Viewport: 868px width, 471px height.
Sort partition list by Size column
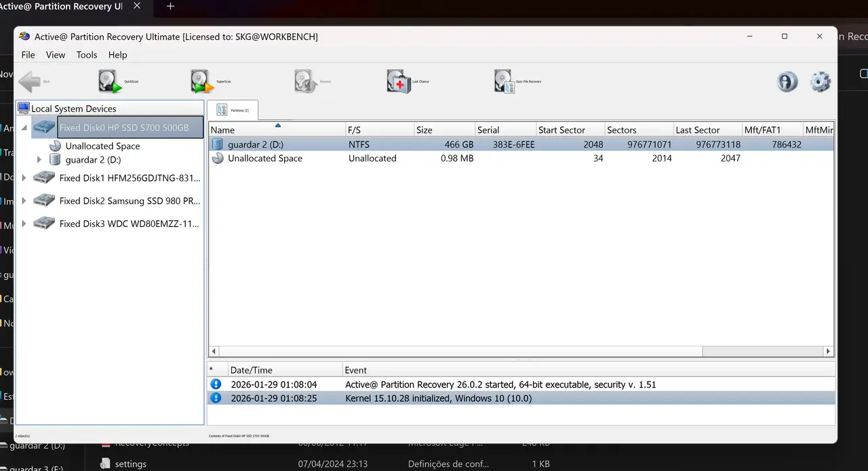click(444, 129)
